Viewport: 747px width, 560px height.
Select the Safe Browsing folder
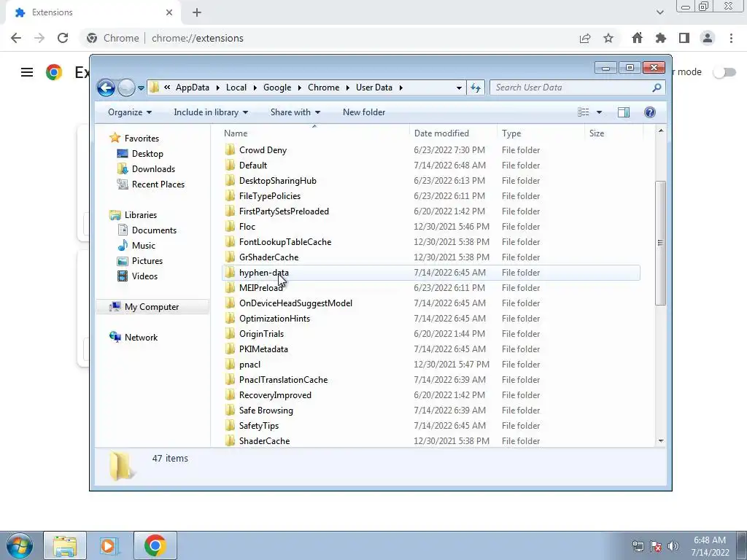pos(266,411)
